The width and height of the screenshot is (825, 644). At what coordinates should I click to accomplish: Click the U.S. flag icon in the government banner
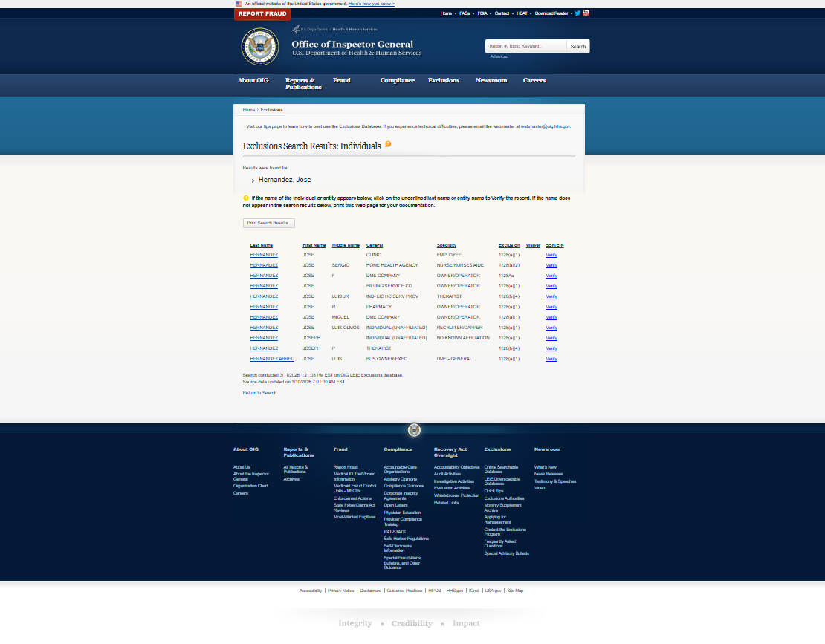coord(239,4)
